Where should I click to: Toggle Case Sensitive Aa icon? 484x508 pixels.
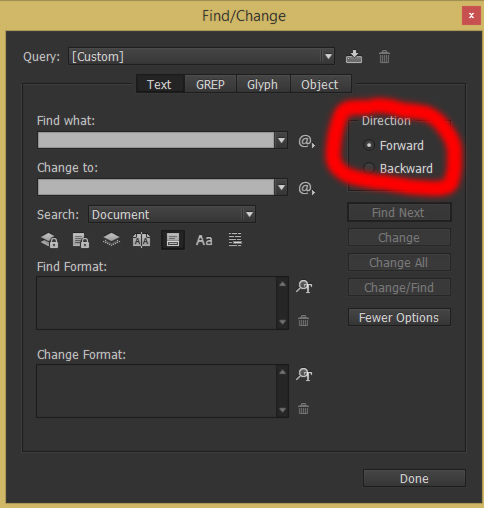pyautogui.click(x=204, y=240)
